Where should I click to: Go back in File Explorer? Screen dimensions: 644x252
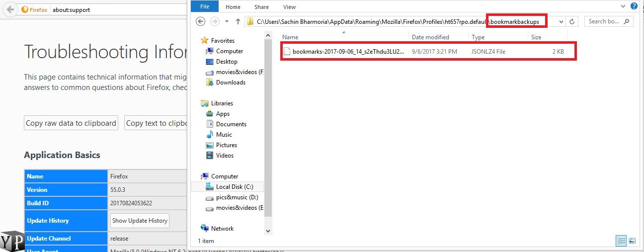click(200, 21)
